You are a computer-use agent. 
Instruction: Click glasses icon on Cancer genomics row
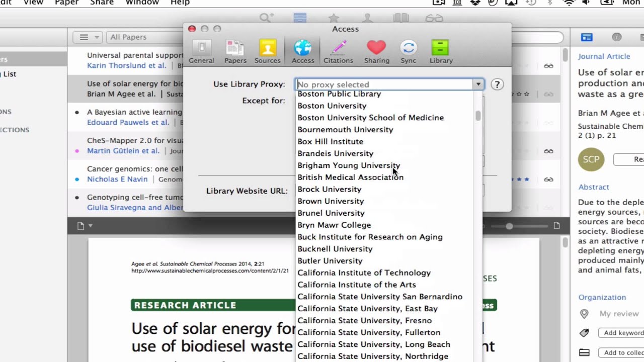click(549, 179)
